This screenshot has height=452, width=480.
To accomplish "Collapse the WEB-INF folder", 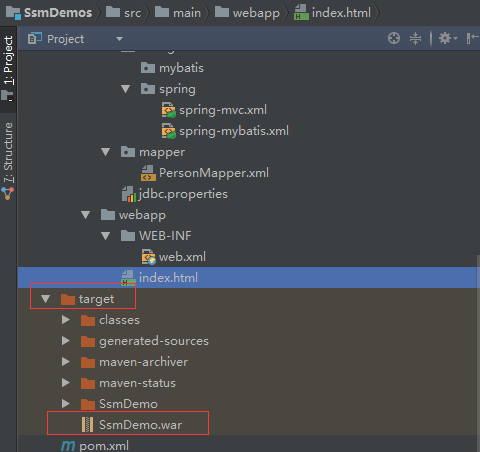I will tap(106, 236).
